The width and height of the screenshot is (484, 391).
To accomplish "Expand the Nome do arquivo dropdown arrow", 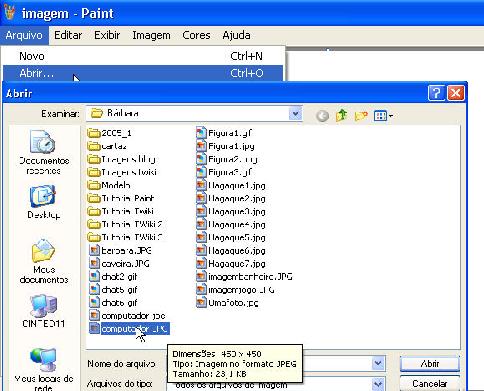I will point(378,363).
